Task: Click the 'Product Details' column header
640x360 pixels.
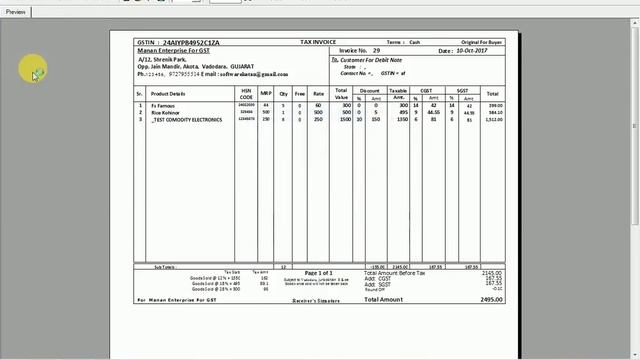Action: [x=168, y=94]
